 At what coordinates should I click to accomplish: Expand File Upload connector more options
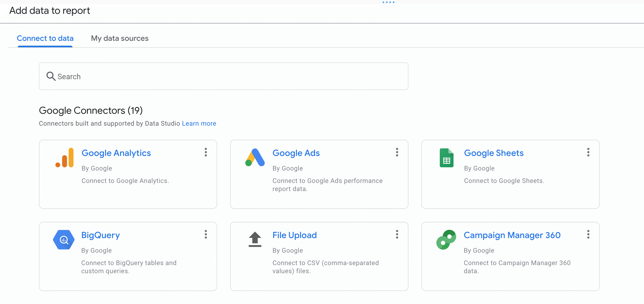[397, 234]
